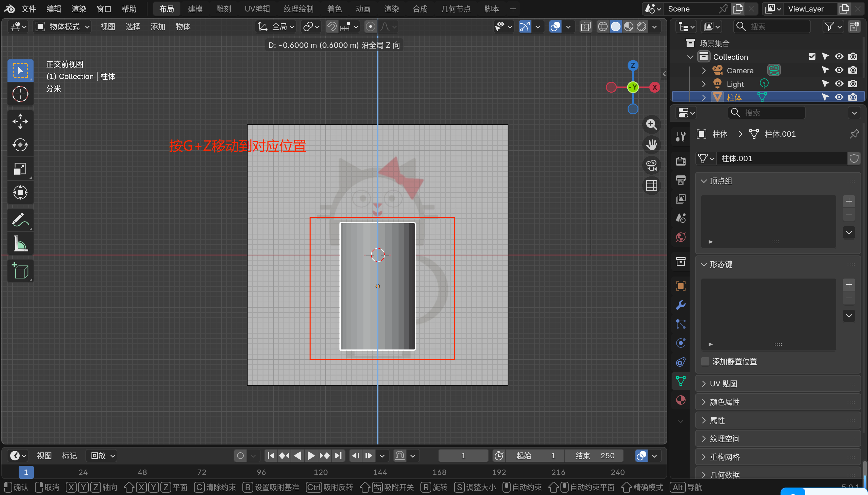Select the Move tool in toolbar
The image size is (868, 495).
(x=20, y=121)
